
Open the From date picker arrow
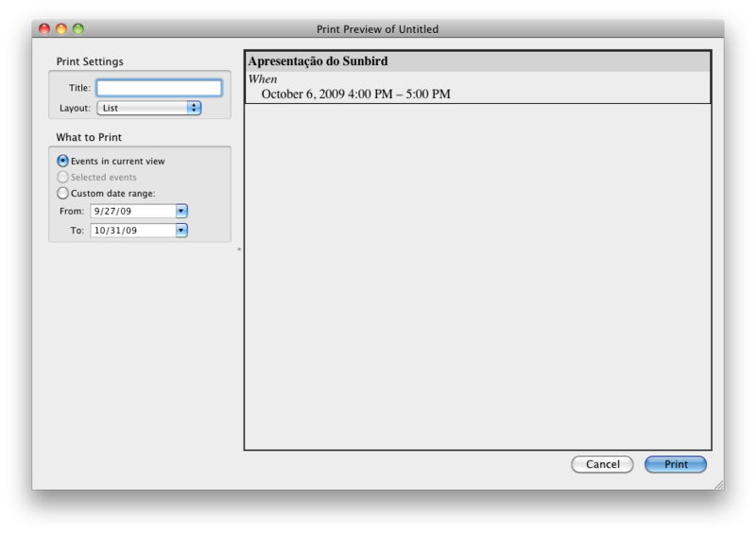point(181,211)
